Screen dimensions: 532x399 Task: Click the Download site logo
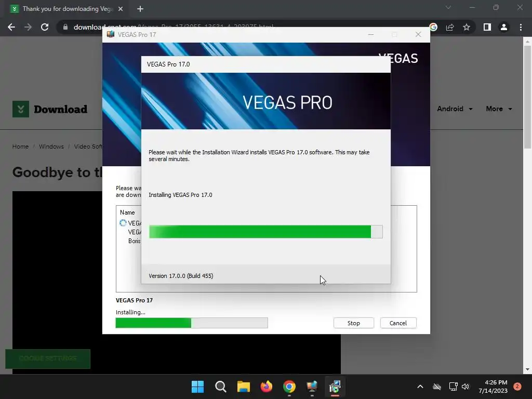click(50, 109)
